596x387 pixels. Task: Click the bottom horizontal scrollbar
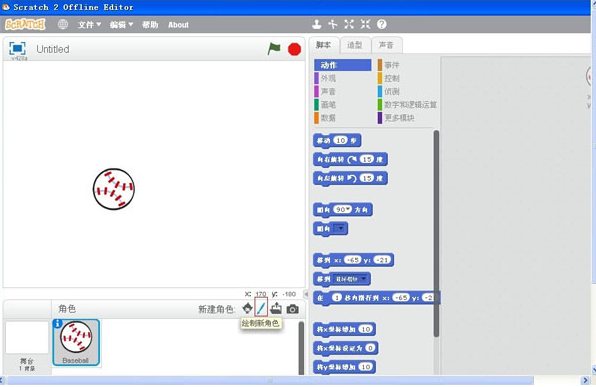(x=270, y=380)
